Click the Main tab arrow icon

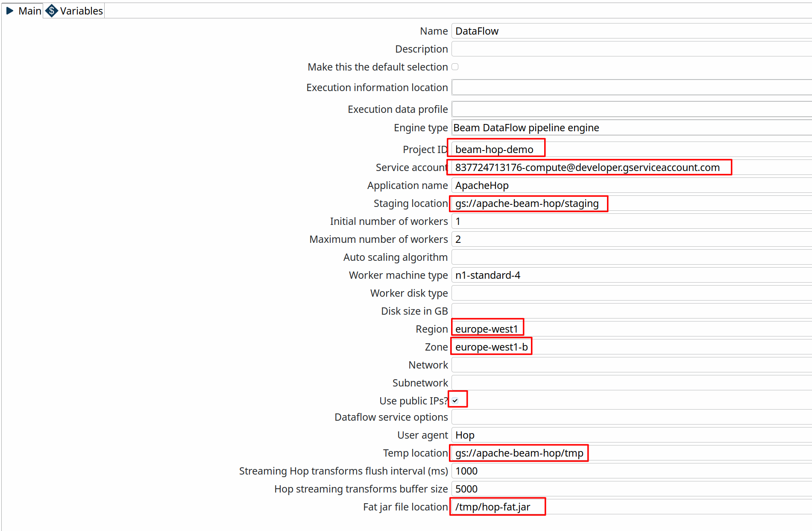pyautogui.click(x=10, y=11)
